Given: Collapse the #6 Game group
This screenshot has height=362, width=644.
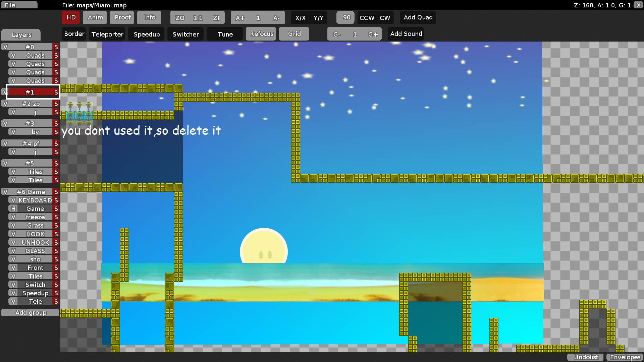Looking at the screenshot, I should [31, 192].
